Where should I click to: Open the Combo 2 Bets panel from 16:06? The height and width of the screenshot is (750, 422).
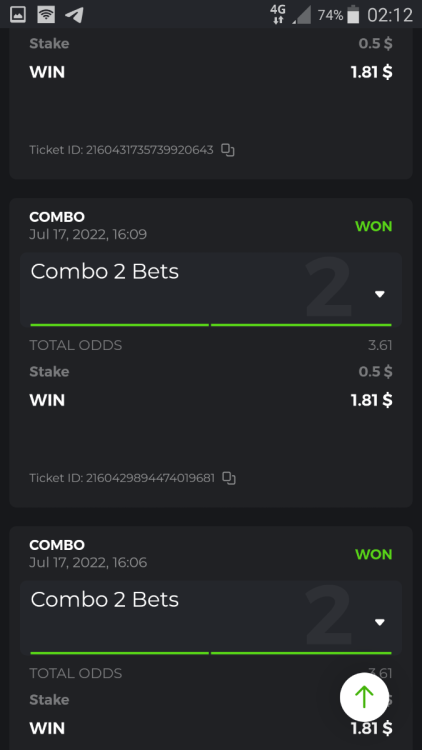[211, 618]
